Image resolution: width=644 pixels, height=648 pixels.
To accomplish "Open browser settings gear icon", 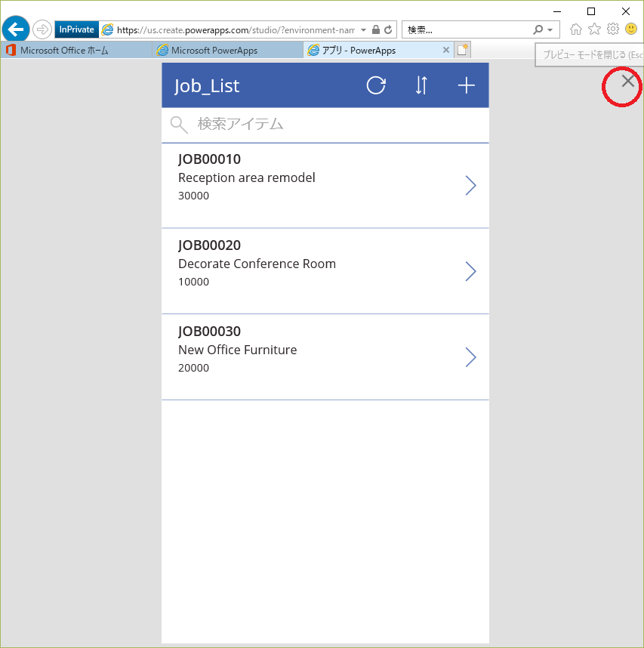I will pos(612,29).
